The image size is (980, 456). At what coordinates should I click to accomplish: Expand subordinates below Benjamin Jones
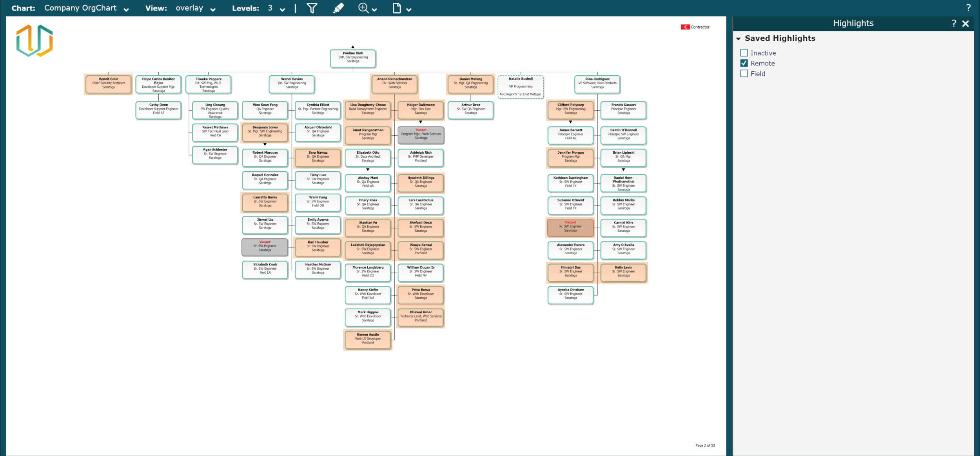pos(265,144)
